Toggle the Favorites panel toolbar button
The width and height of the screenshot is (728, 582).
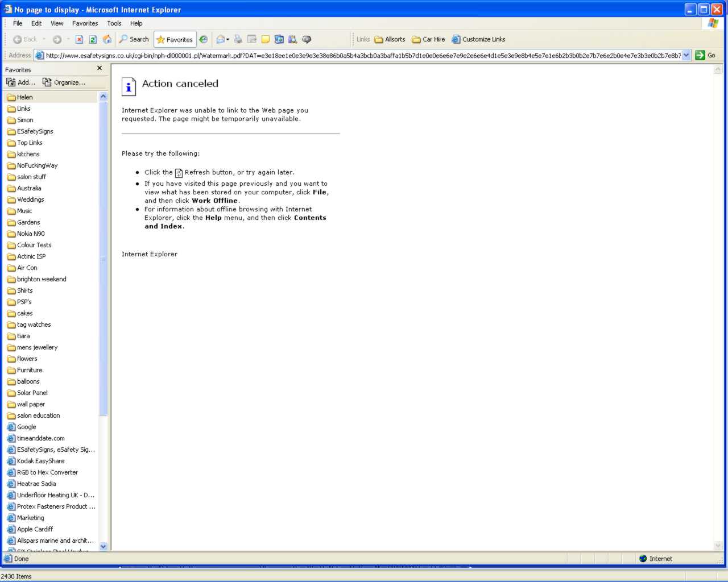(175, 39)
